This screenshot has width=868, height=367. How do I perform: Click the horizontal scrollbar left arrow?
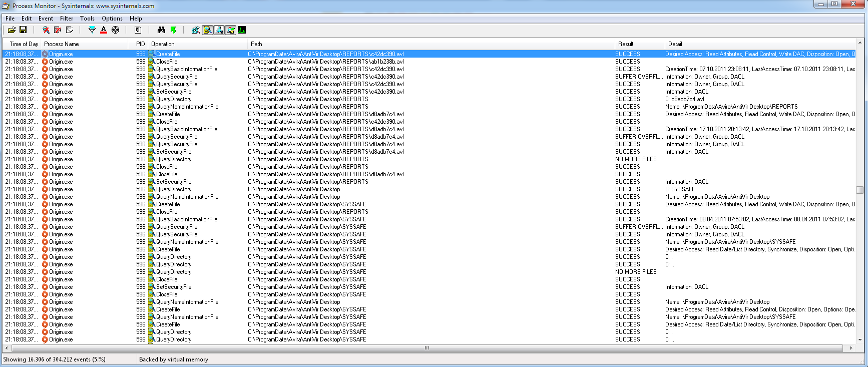point(7,348)
